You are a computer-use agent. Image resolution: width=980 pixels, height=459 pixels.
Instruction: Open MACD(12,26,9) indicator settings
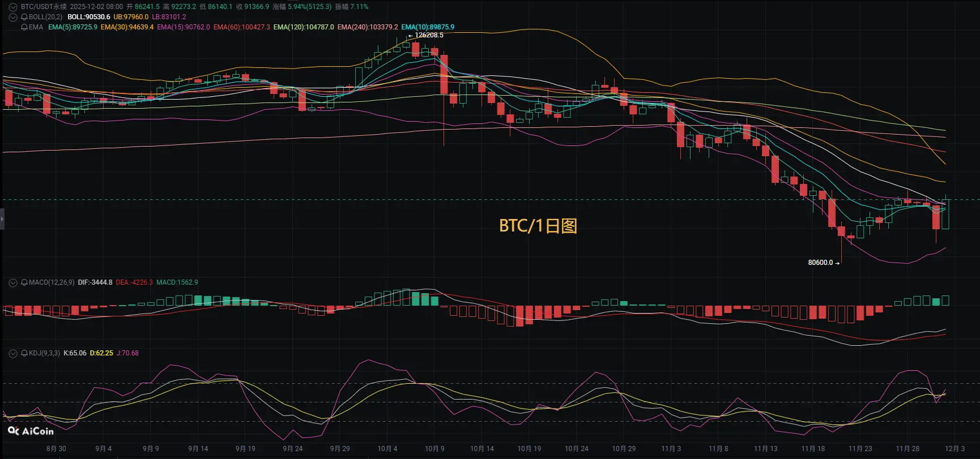pyautogui.click(x=52, y=282)
